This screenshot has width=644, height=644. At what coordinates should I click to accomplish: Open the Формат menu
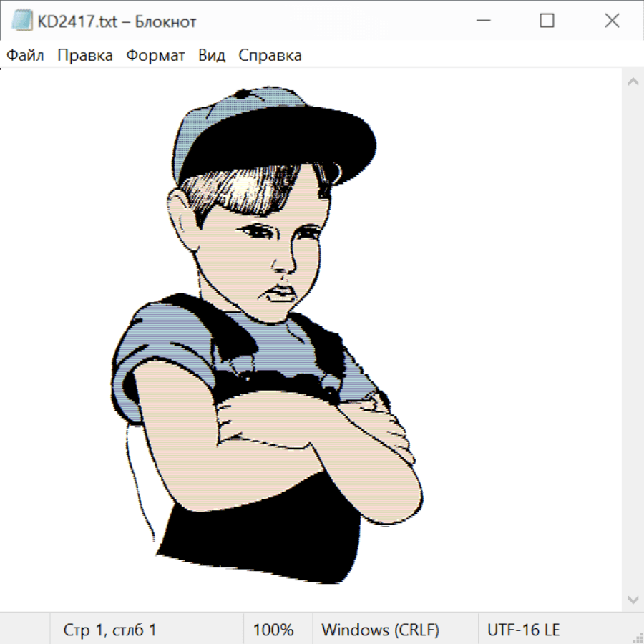(155, 56)
